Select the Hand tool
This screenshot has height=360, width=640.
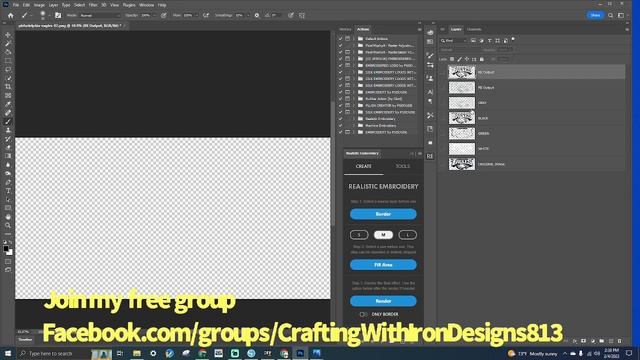[8, 217]
